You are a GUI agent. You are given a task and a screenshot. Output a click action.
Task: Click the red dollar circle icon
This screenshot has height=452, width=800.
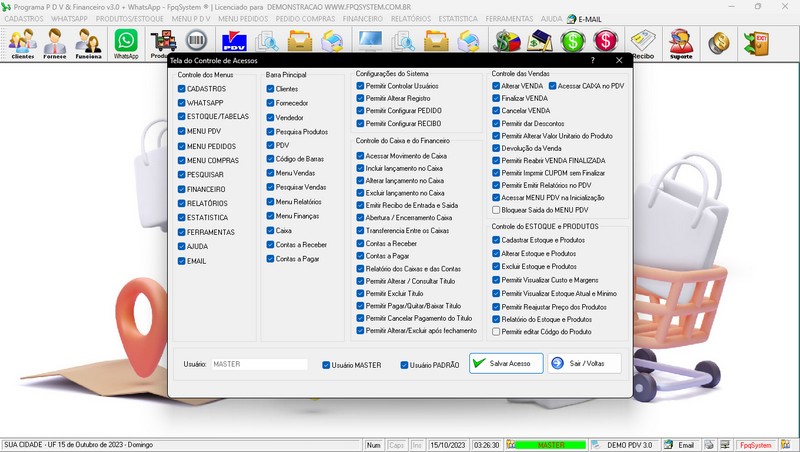606,41
